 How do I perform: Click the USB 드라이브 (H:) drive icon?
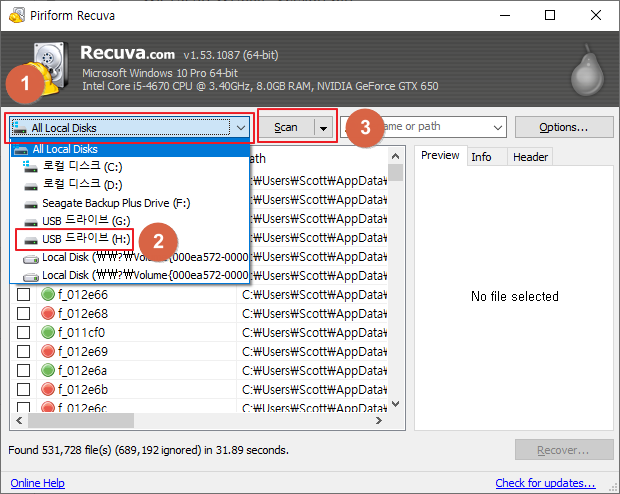pyautogui.click(x=30, y=240)
